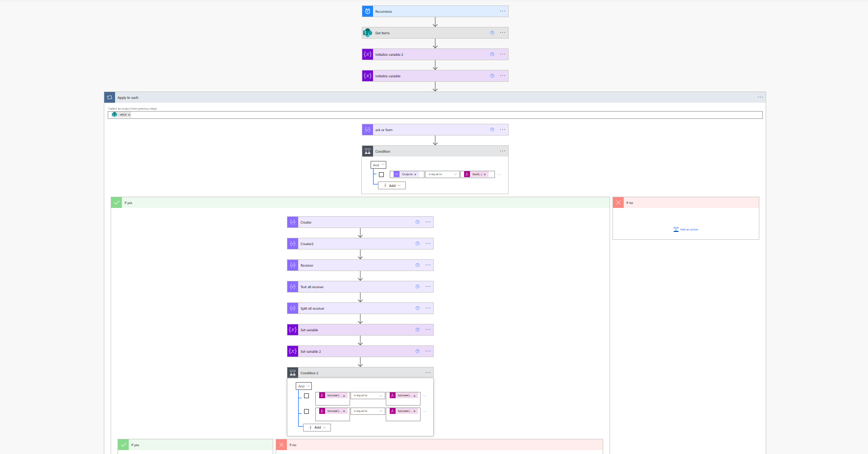Click the Set variable 2 icon

coord(292,351)
